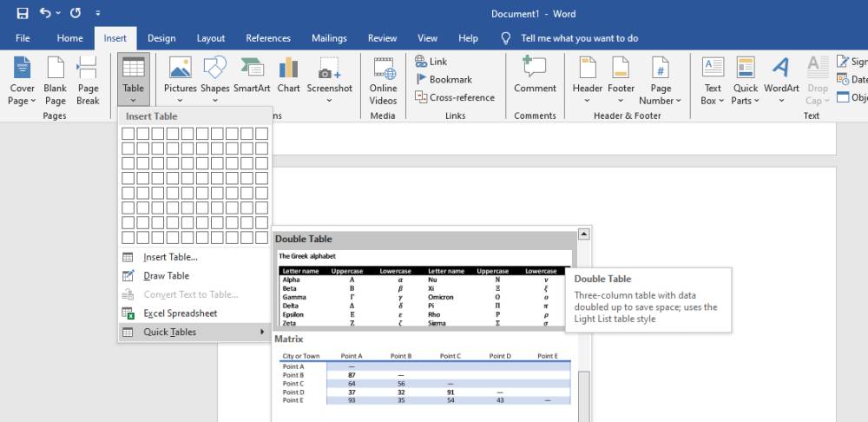
Task: Select the Double Table quick table preview
Action: tap(424, 280)
